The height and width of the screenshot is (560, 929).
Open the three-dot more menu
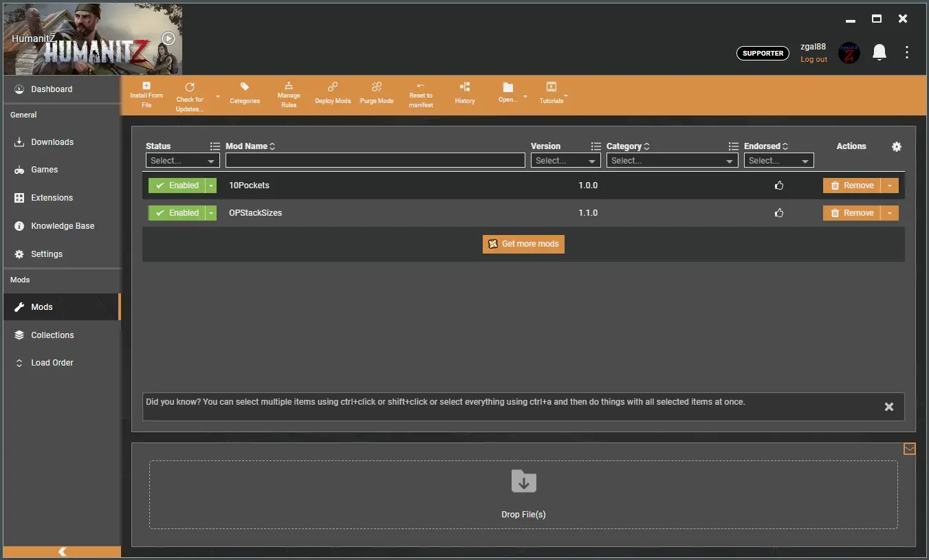pos(907,52)
